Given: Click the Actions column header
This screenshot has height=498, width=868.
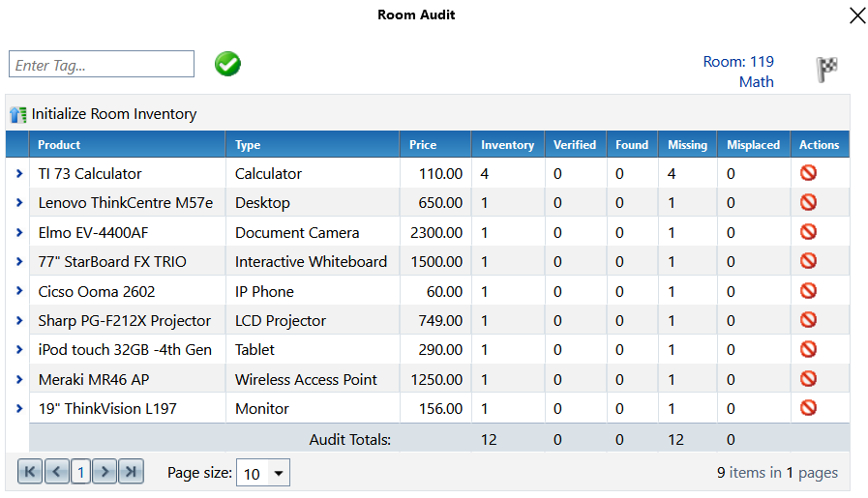Looking at the screenshot, I should pos(820,145).
